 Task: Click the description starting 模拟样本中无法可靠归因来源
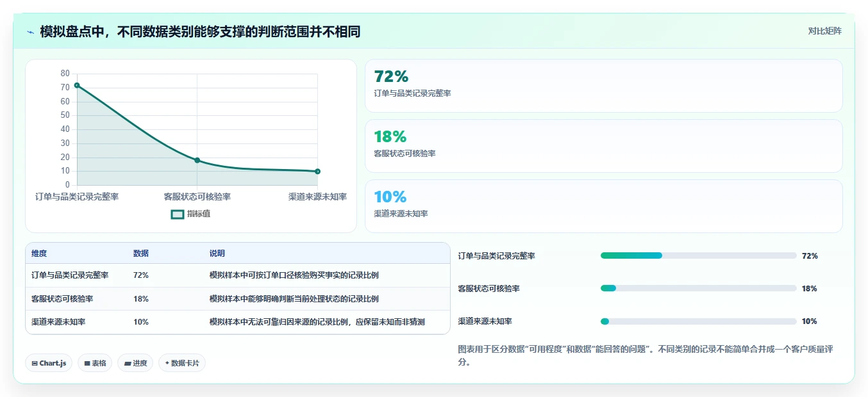pos(317,322)
